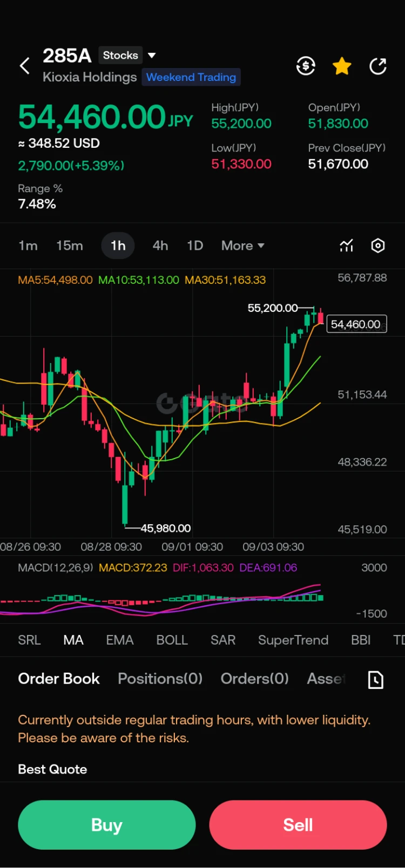Tap the Weekend Trading badge
Viewport: 405px width, 868px height.
pos(191,77)
